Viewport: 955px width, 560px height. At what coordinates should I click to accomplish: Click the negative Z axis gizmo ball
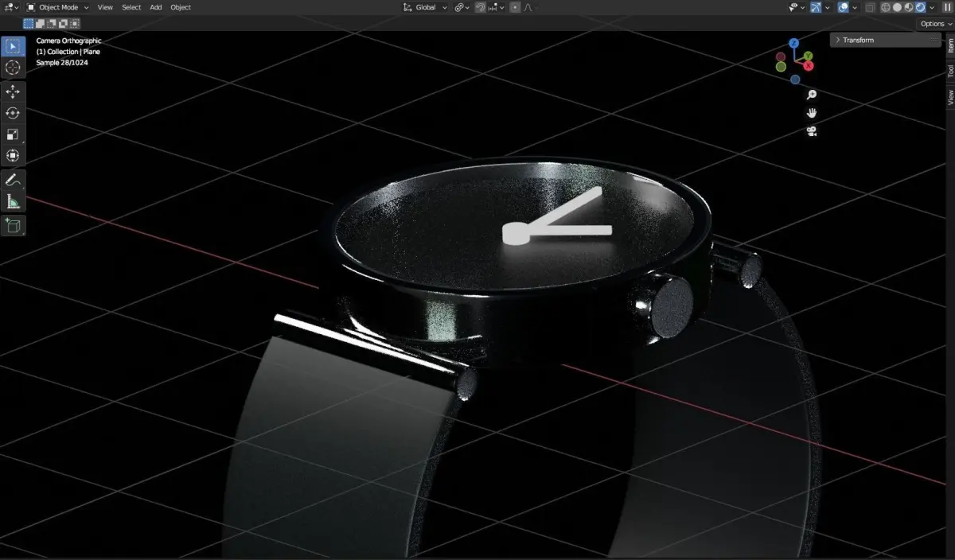tap(795, 80)
